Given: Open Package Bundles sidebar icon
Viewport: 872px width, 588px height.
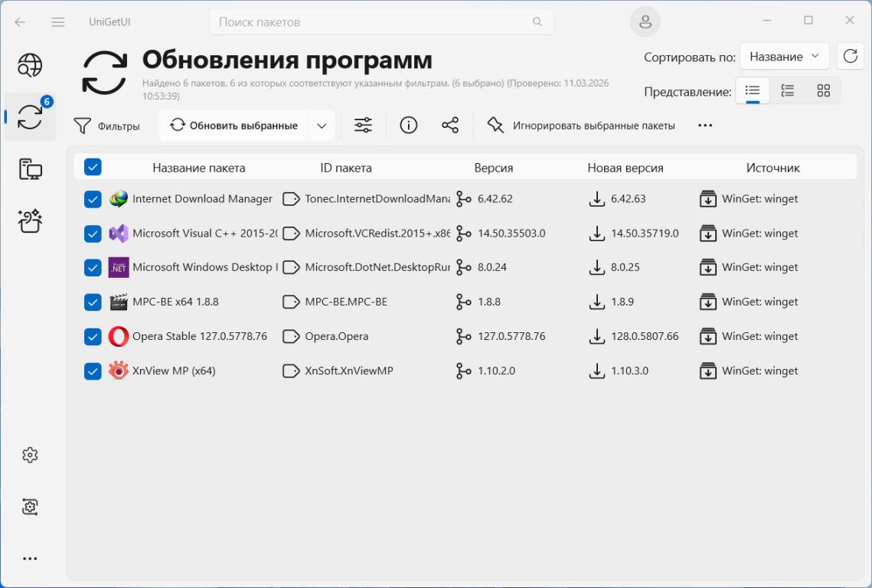Looking at the screenshot, I should [x=30, y=221].
